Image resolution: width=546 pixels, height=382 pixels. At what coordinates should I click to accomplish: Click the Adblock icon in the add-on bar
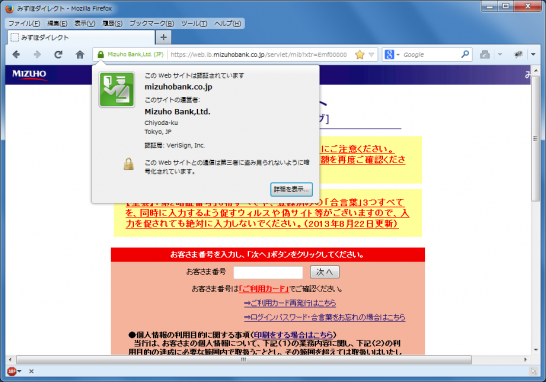coord(12,371)
